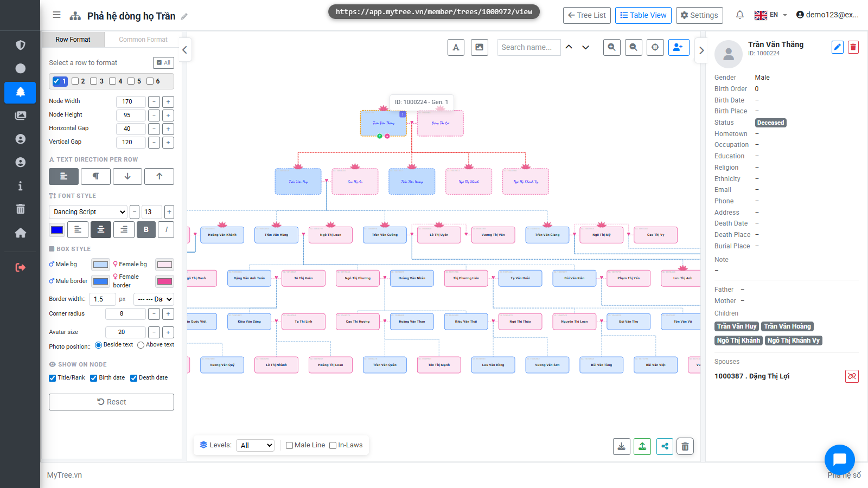Click the text label tool icon
The width and height of the screenshot is (868, 488).
pos(456,47)
